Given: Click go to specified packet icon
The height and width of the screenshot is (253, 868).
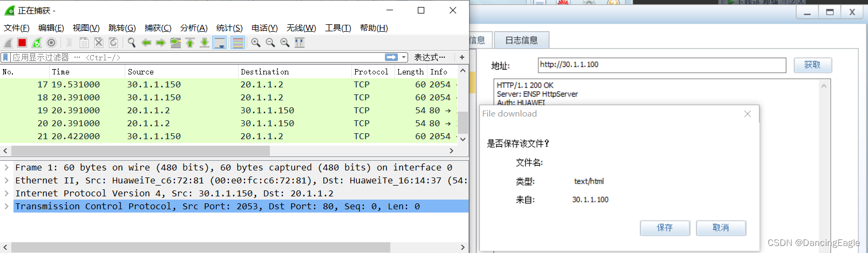Looking at the screenshot, I should (175, 43).
